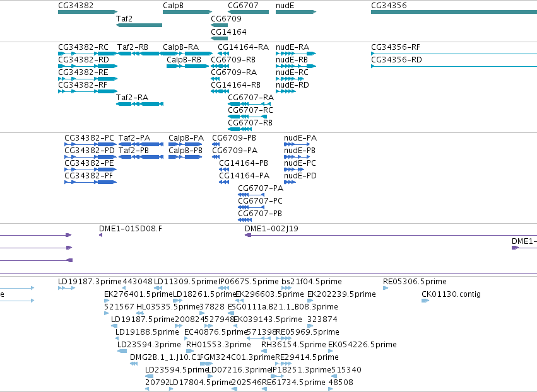This screenshot has height=392, width=537.
Task: Select protein Taf2-PA
Action: pyautogui.click(x=141, y=144)
